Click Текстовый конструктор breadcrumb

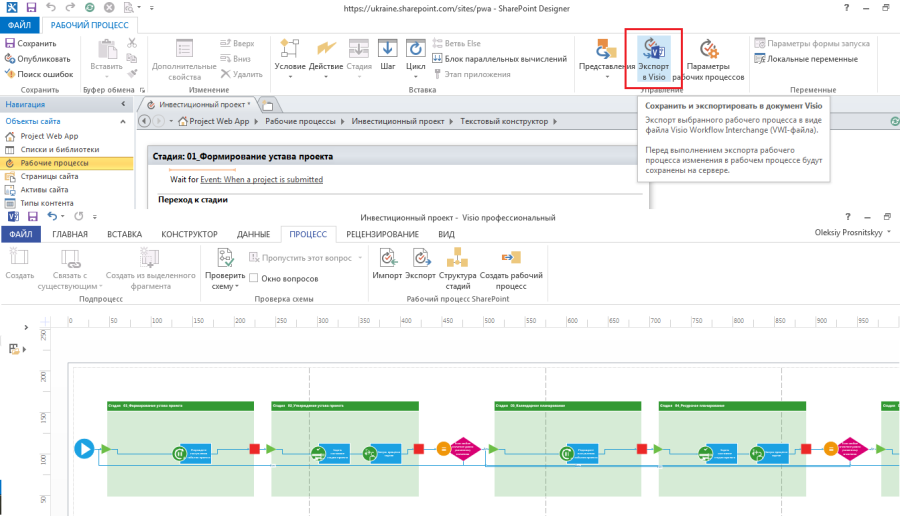coord(504,121)
